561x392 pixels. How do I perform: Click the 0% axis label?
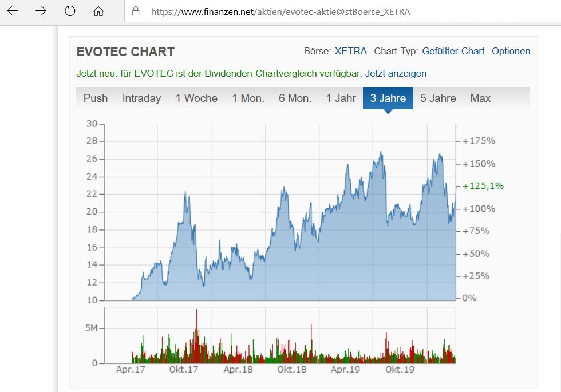tap(469, 298)
